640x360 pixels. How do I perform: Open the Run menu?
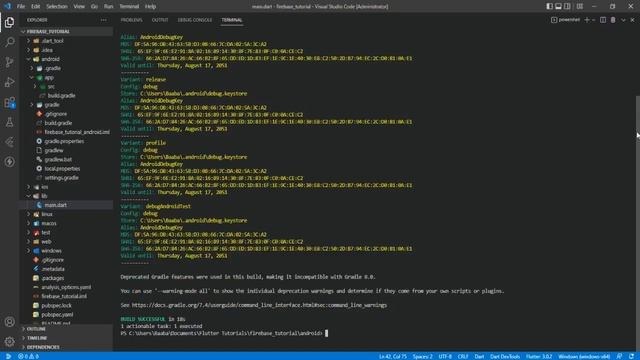pos(109,7)
